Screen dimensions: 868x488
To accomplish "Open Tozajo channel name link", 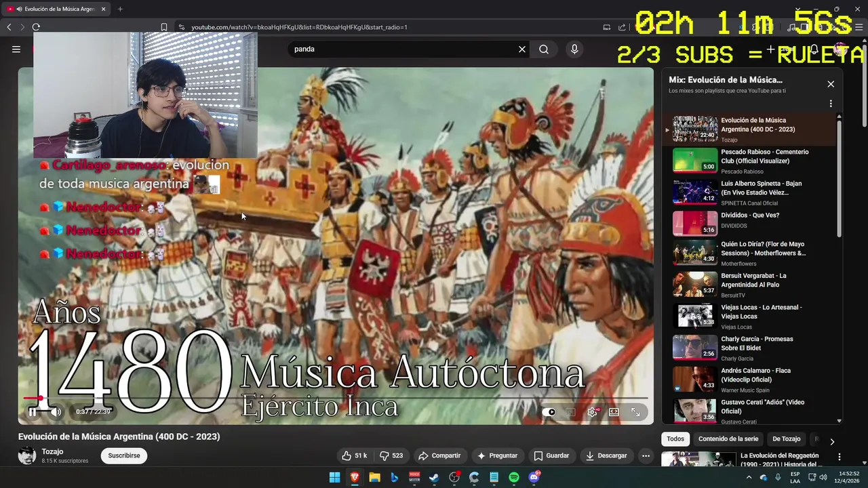I will coord(52,451).
